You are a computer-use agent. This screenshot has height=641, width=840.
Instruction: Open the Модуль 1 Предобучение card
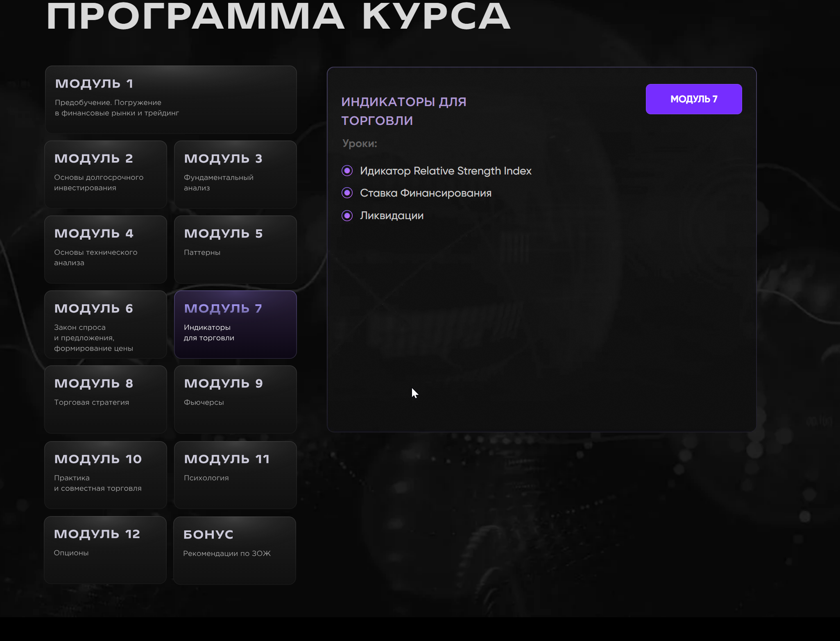click(x=170, y=100)
